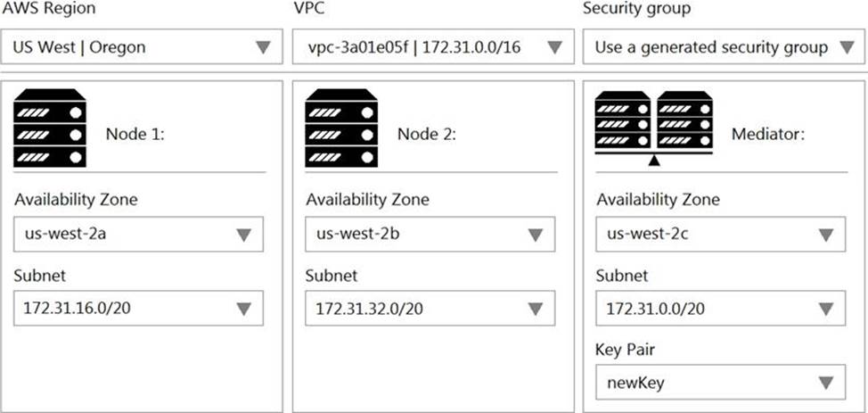Screen dimensions: 868x413
Task: Open the VPC selection dropdown
Action: pyautogui.click(x=432, y=47)
